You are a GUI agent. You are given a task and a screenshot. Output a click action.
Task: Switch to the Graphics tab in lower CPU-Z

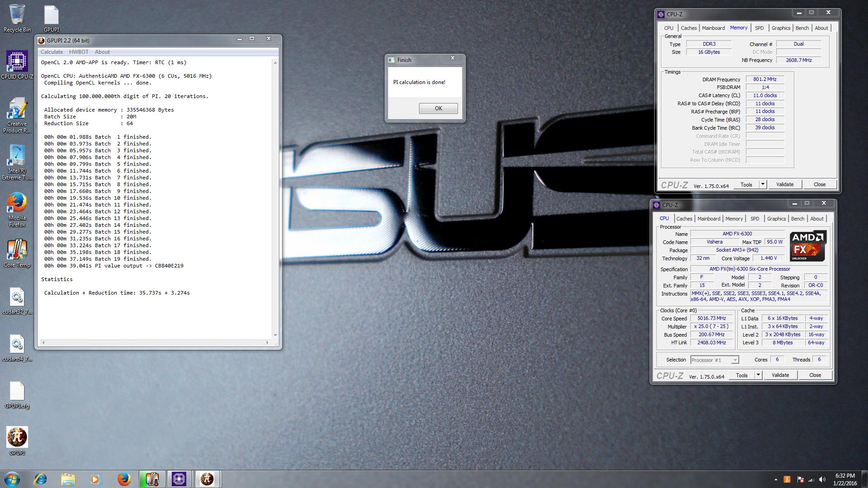pos(776,219)
